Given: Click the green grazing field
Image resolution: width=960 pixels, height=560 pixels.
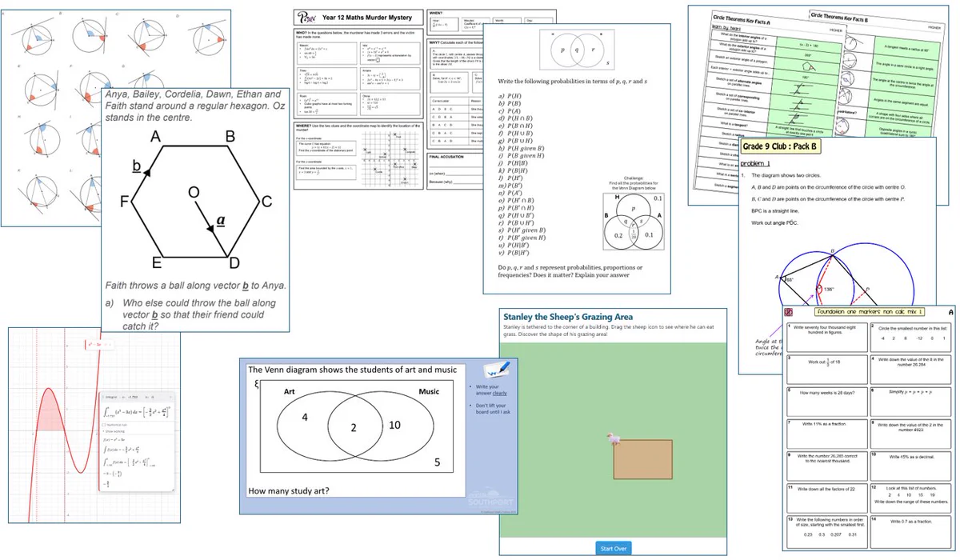Looking at the screenshot, I should click(614, 441).
